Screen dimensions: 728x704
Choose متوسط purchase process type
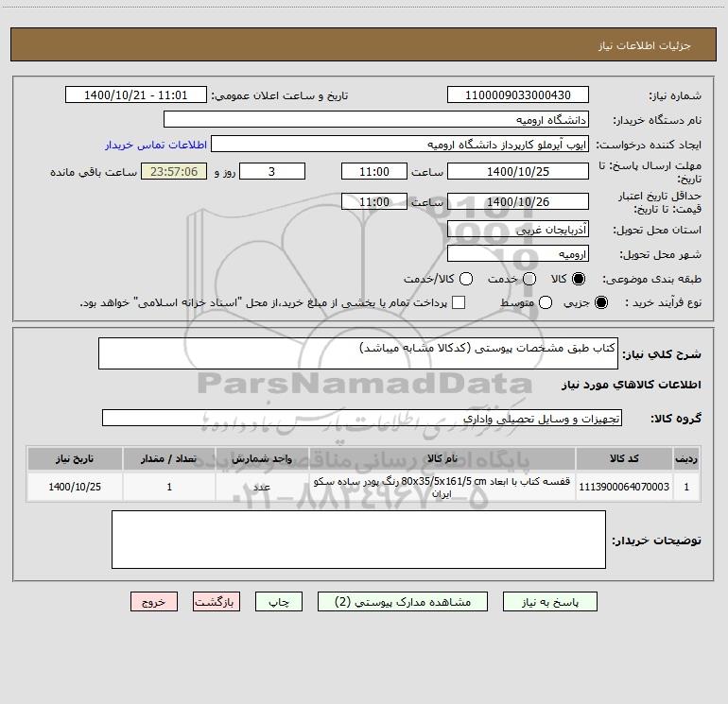(546, 302)
